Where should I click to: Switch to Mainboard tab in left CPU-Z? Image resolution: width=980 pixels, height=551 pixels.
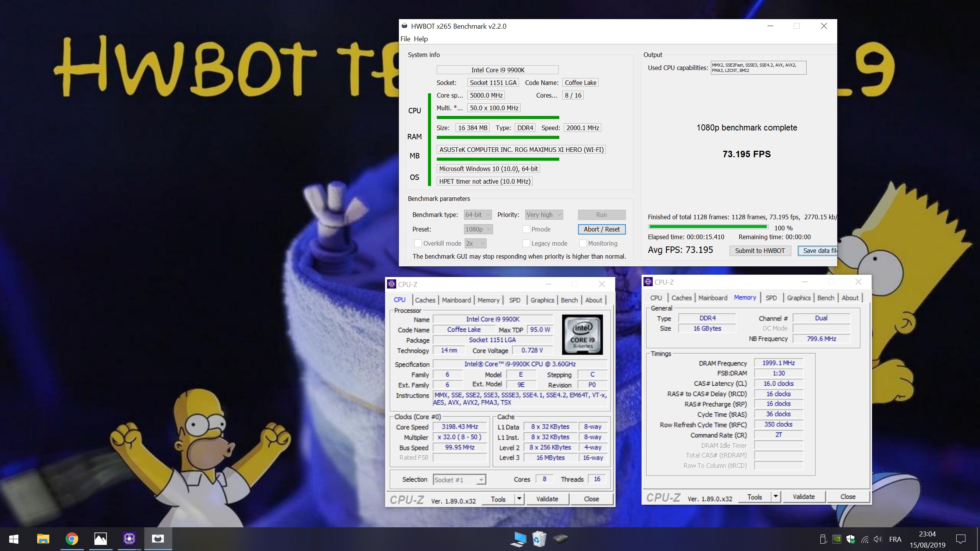point(456,300)
